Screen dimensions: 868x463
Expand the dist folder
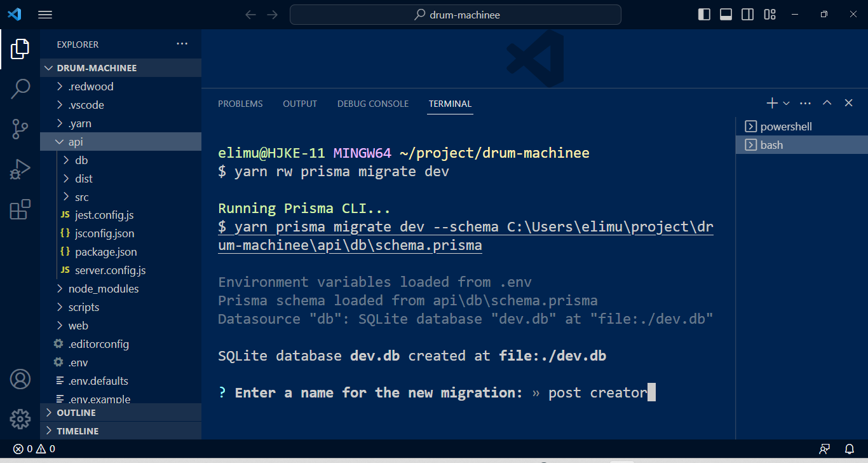point(121,179)
